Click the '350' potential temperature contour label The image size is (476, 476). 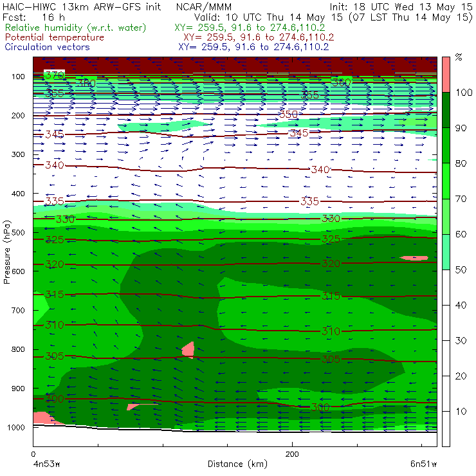[x=289, y=114]
